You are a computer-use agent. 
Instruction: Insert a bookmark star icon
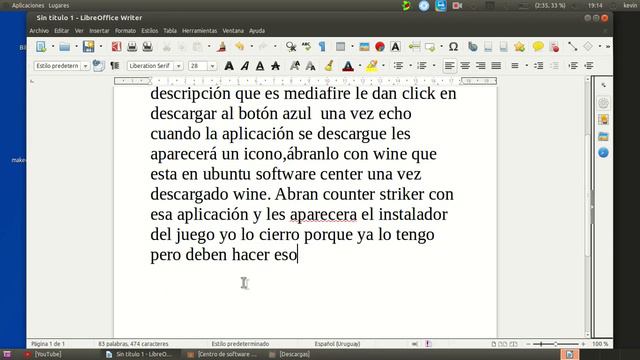pos(519,47)
